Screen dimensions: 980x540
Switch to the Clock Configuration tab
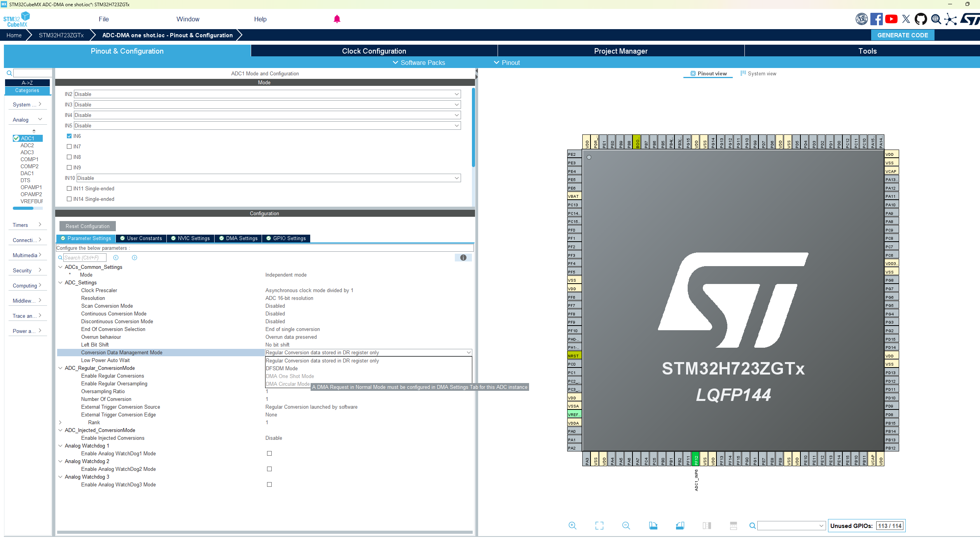(374, 51)
